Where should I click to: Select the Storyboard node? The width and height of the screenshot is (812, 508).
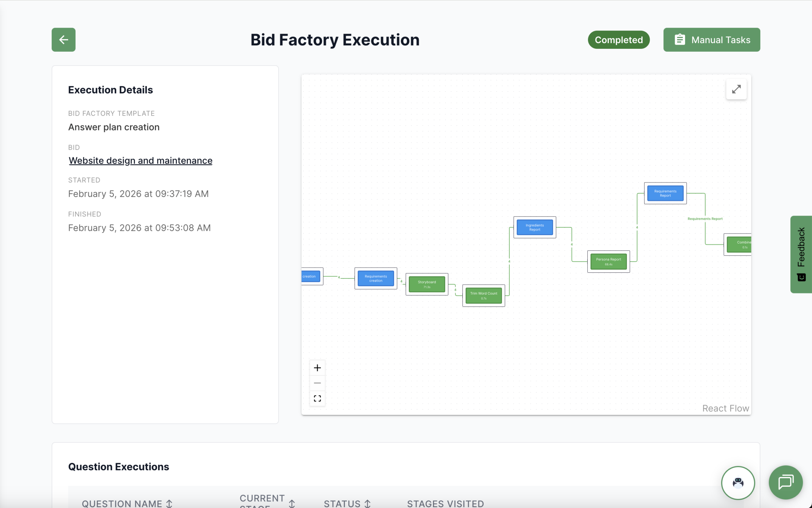427,284
